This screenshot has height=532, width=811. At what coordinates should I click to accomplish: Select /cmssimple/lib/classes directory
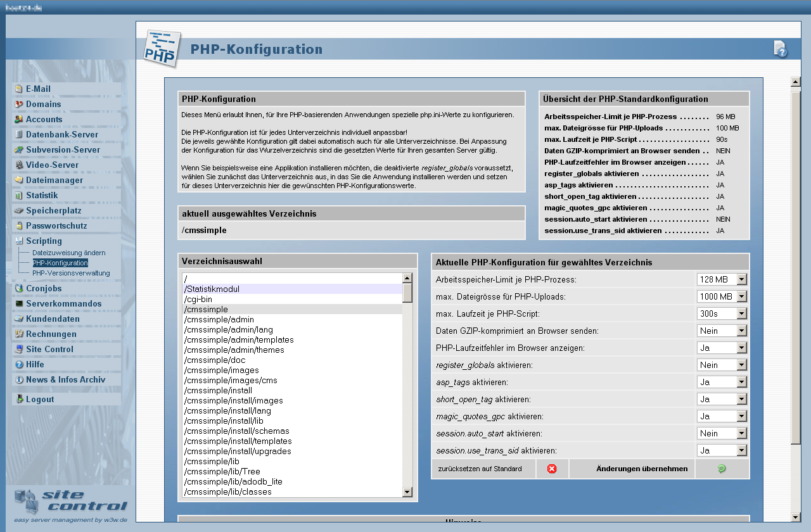(292, 491)
